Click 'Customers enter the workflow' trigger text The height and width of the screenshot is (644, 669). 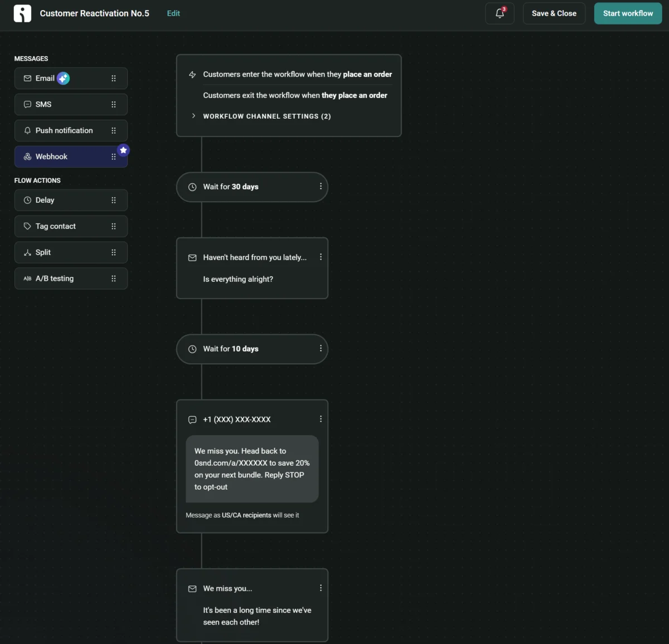pyautogui.click(x=297, y=75)
